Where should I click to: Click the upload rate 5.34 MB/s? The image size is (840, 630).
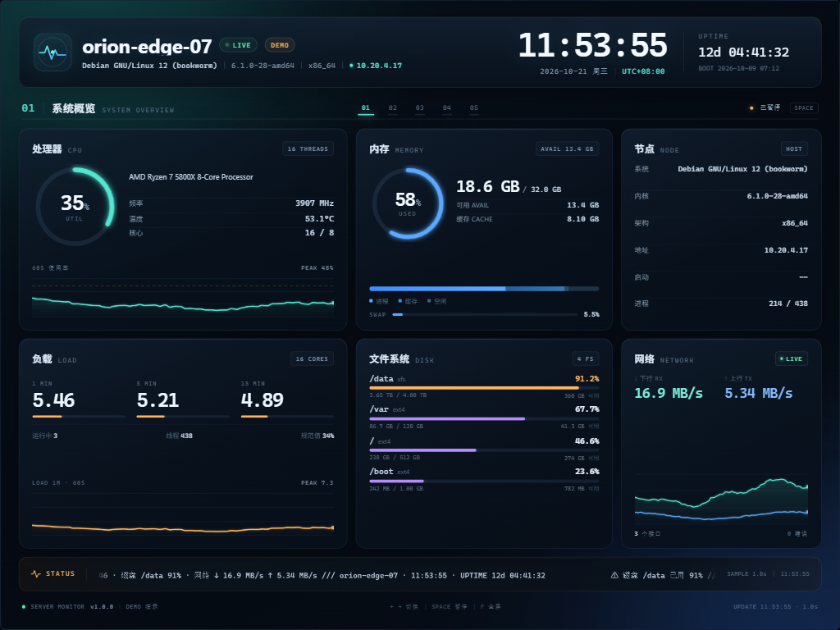pyautogui.click(x=759, y=393)
